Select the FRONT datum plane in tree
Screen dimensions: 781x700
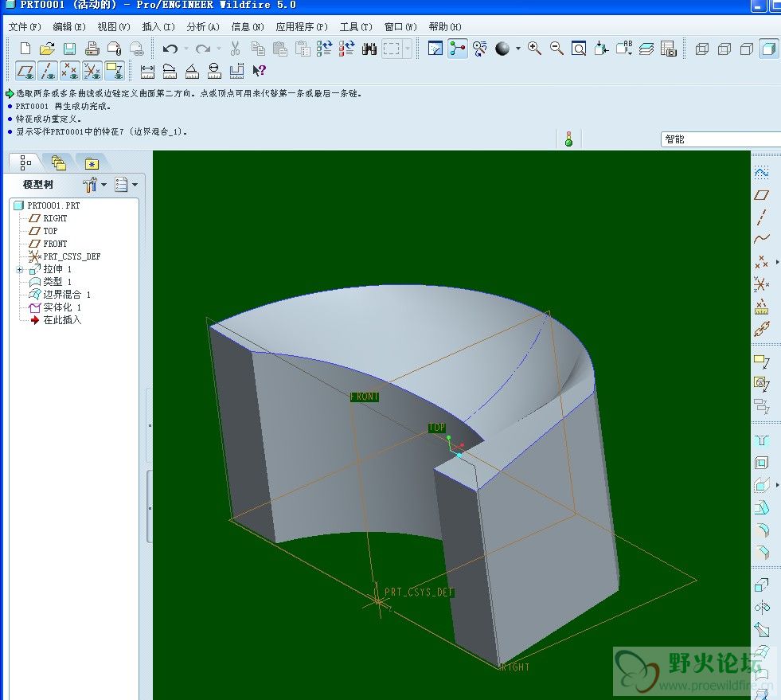48,244
